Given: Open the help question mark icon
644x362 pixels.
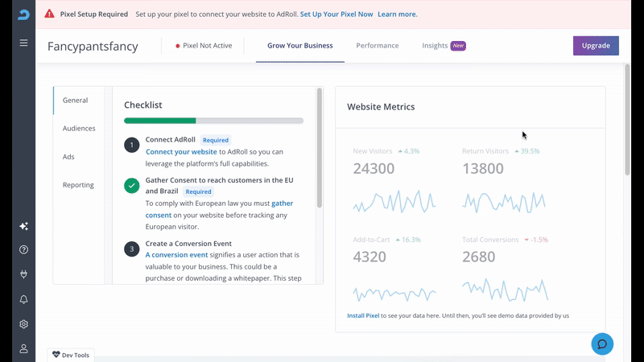Looking at the screenshot, I should 23,249.
